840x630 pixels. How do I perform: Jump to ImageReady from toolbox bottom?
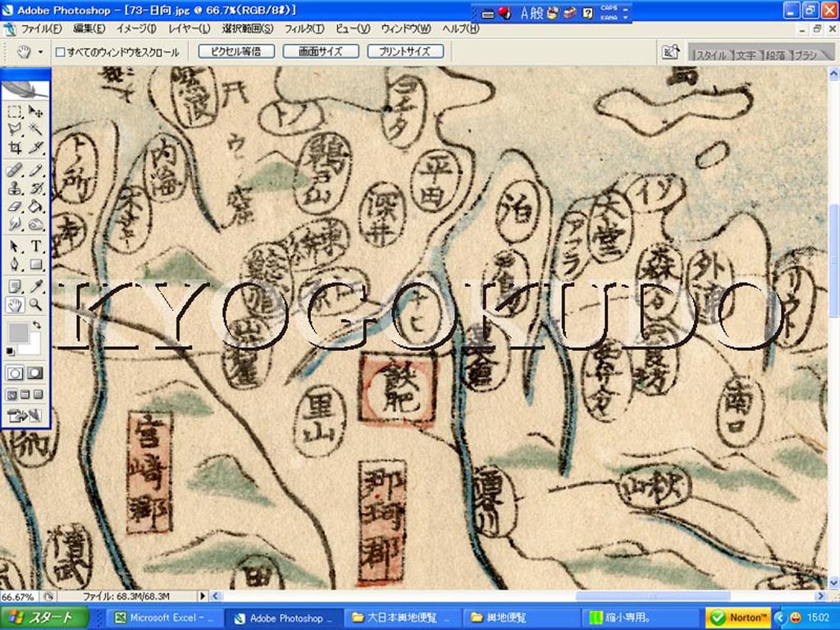pos(25,416)
